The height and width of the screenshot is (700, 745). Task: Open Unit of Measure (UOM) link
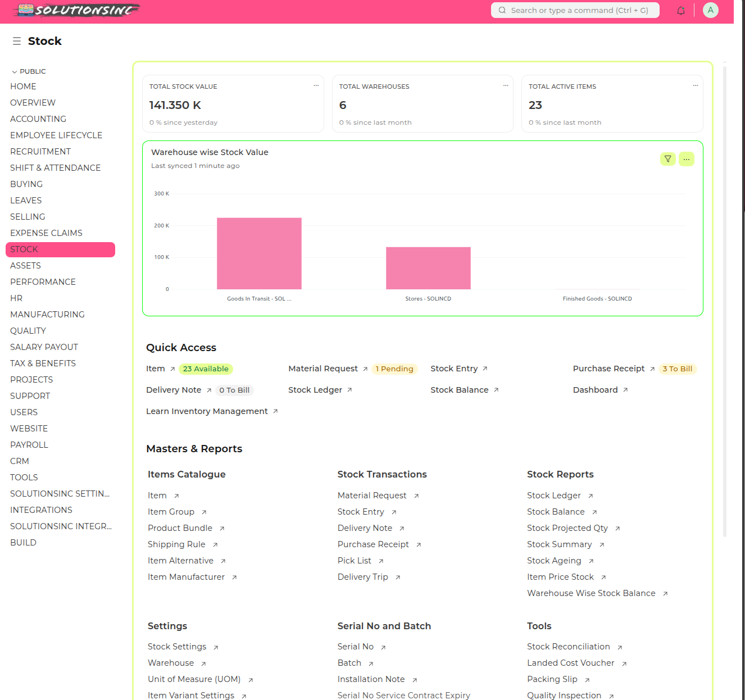(x=194, y=679)
